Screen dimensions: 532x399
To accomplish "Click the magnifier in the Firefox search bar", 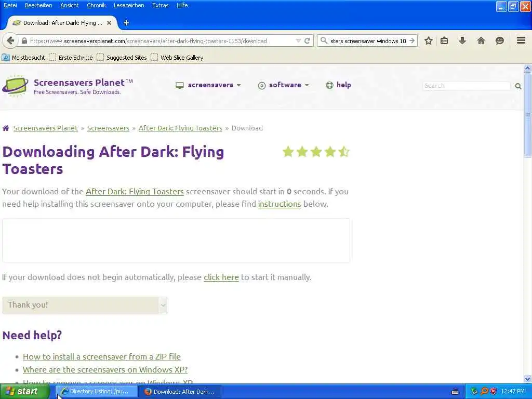I will (324, 41).
